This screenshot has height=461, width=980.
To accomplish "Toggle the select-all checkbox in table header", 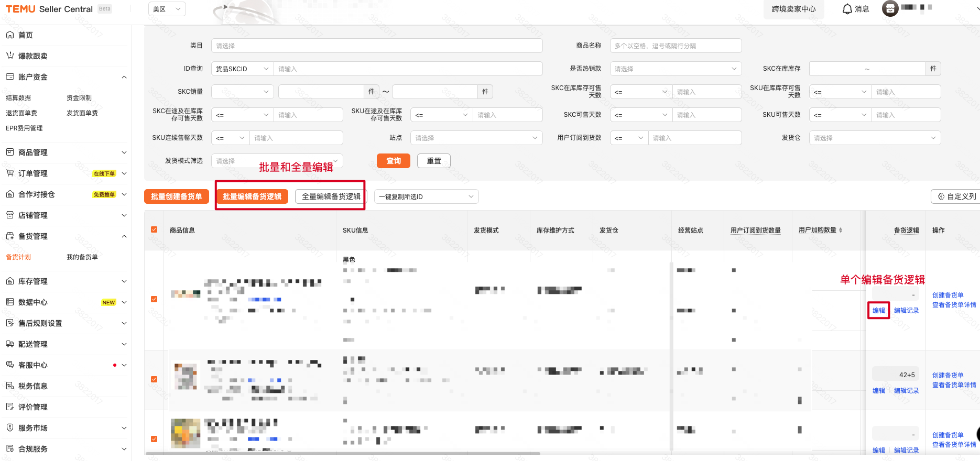I will click(x=154, y=229).
